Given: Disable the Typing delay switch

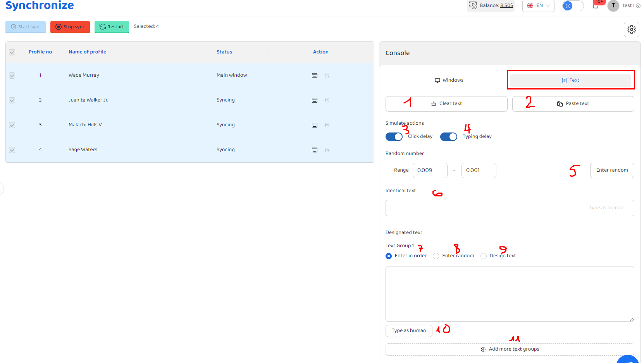Looking at the screenshot, I should [449, 137].
